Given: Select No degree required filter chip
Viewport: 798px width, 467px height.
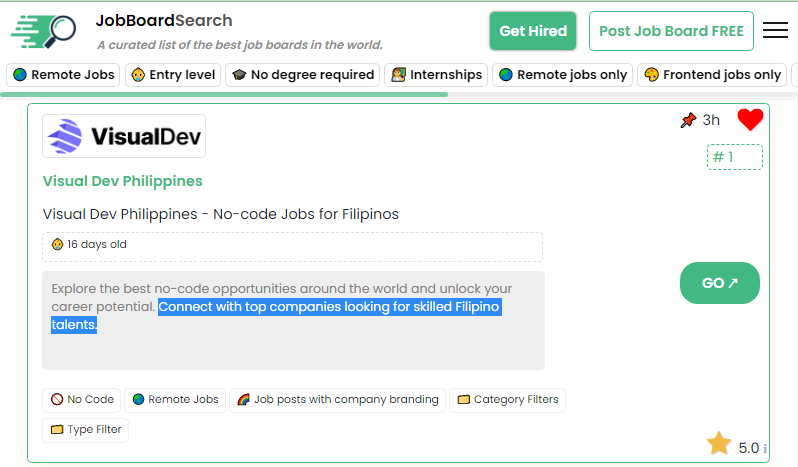Looking at the screenshot, I should coord(303,75).
